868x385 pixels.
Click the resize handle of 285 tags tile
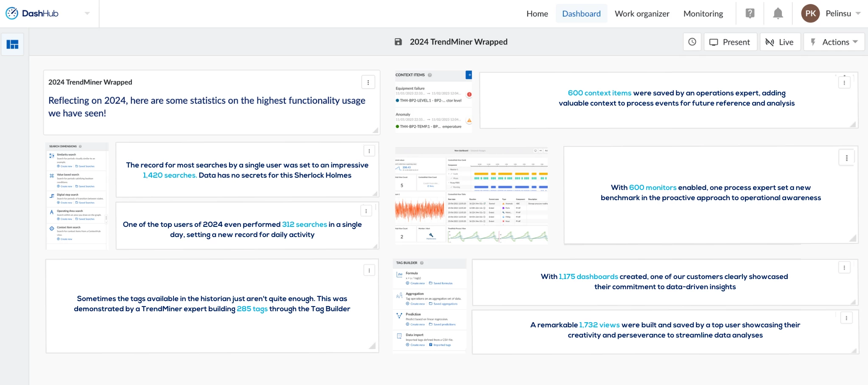[372, 346]
